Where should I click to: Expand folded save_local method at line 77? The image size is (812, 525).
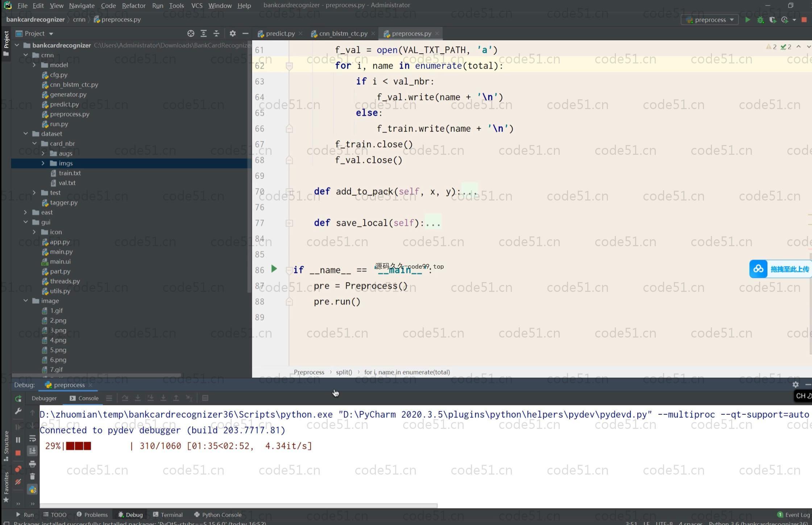tap(289, 223)
